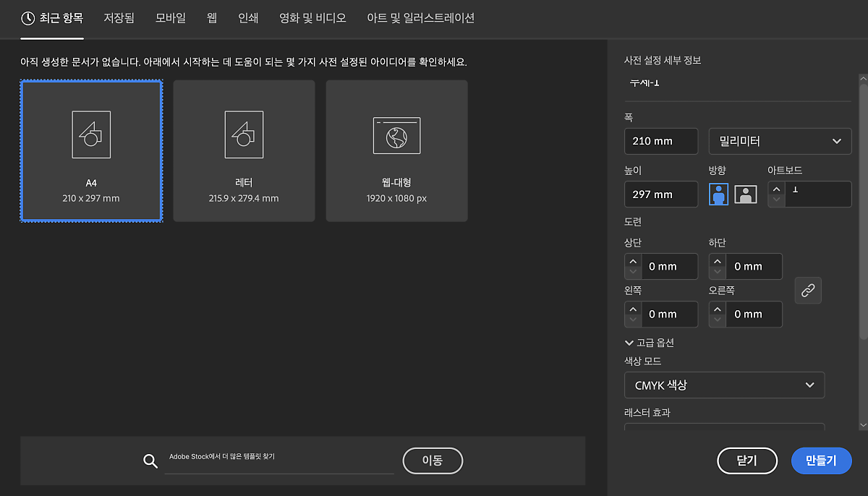Select landscape orientation icon
Viewport: 868px width, 496px height.
point(746,194)
